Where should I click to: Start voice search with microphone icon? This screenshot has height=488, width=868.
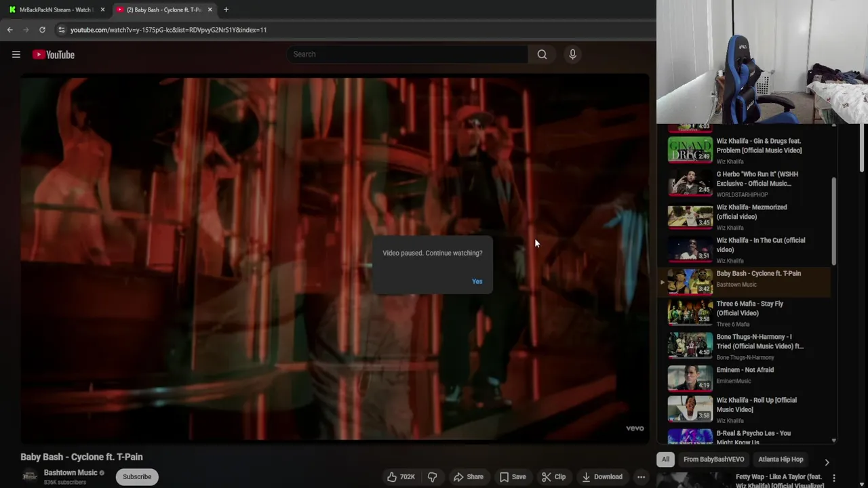[572, 54]
